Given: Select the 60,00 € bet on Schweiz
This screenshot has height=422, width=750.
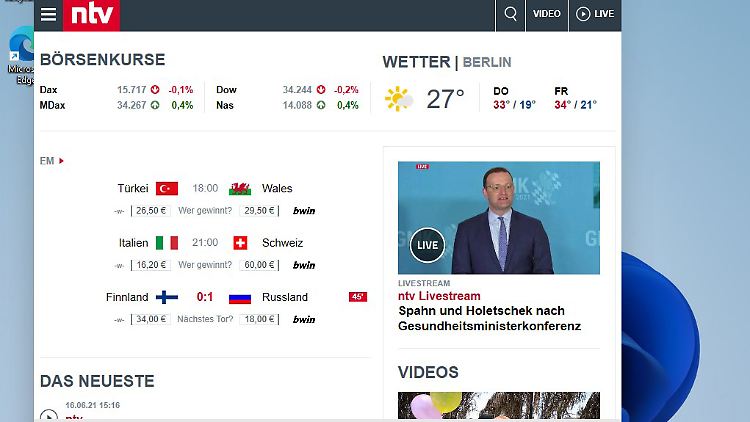Looking at the screenshot, I should 259,265.
